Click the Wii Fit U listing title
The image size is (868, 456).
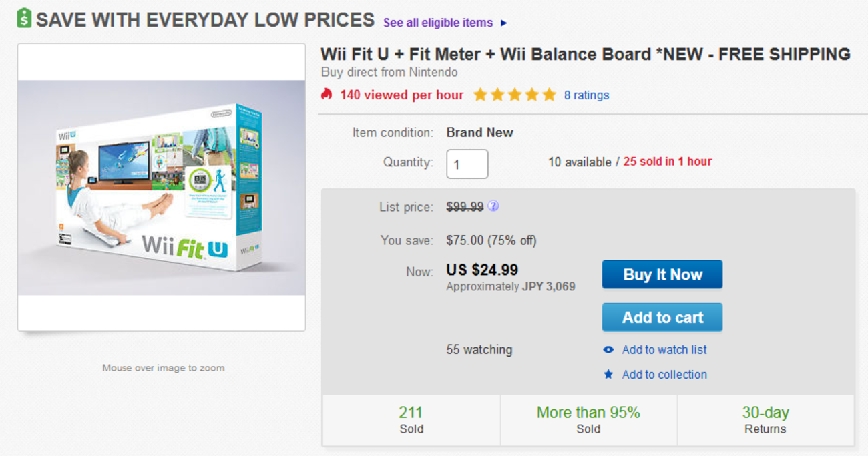pyautogui.click(x=585, y=54)
